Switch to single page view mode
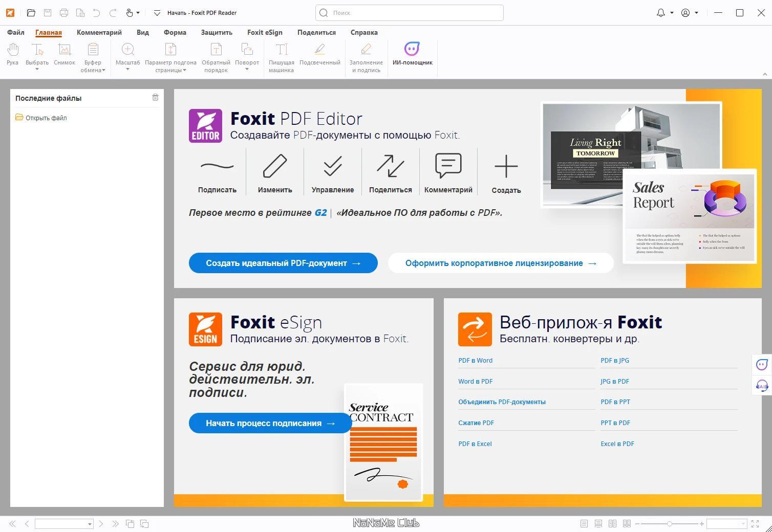Screen dimensions: 772x532 [x=584, y=524]
